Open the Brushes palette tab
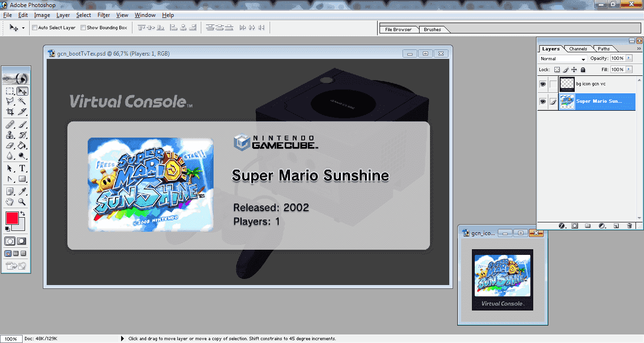Screen dimensions: 644x343 [x=432, y=29]
